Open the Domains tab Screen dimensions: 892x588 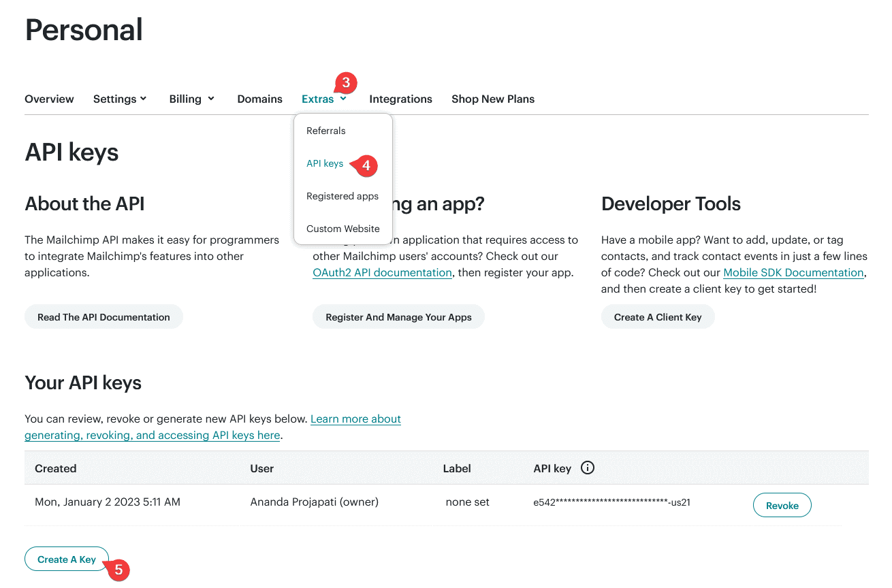[259, 99]
